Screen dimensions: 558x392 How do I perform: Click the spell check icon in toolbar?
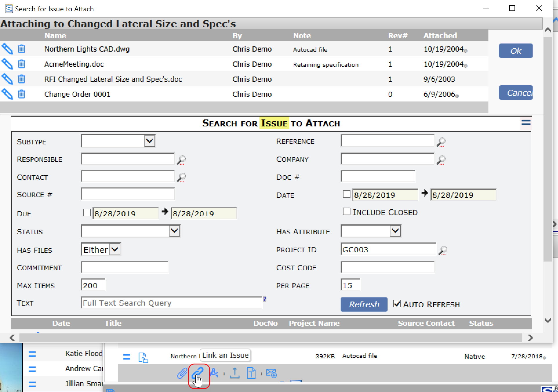point(214,373)
